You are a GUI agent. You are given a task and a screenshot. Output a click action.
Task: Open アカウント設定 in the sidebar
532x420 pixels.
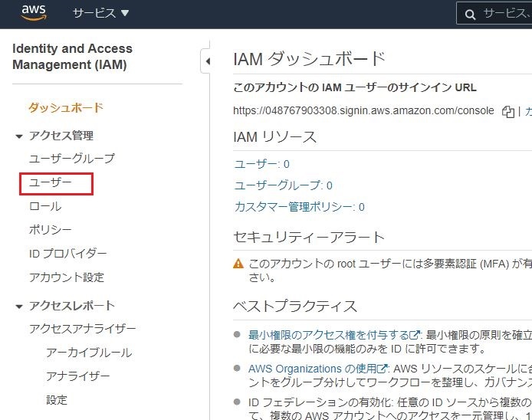pos(67,277)
